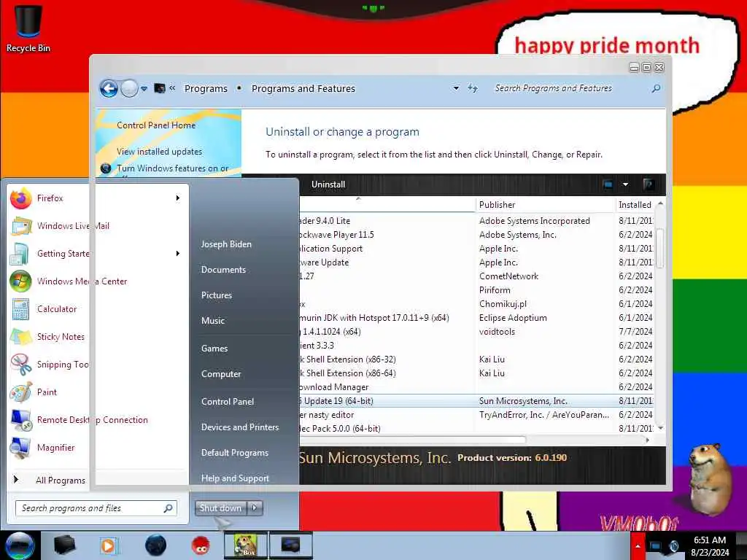Screen dimensions: 747x560
Task: Open Recycle Bin on desktop
Action: [x=28, y=28]
